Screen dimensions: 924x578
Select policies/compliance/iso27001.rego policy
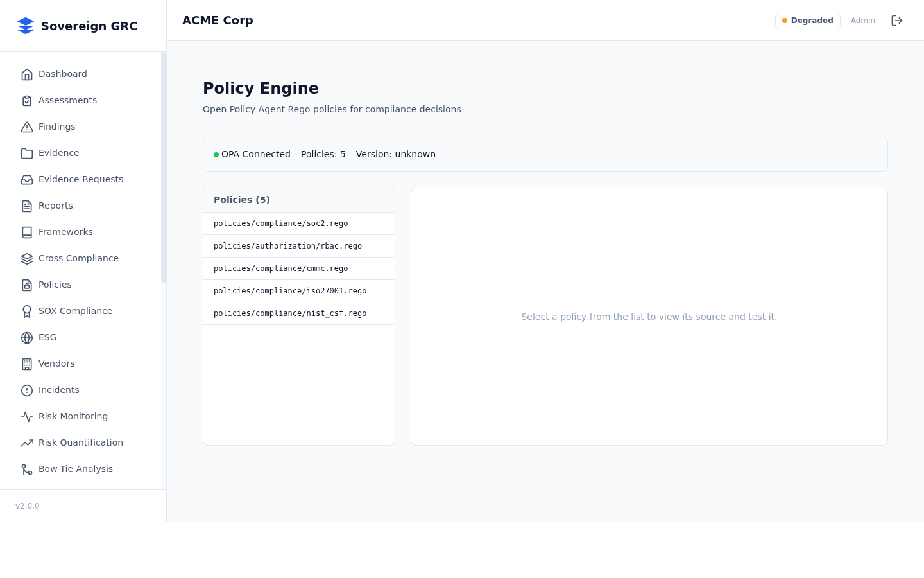click(290, 291)
